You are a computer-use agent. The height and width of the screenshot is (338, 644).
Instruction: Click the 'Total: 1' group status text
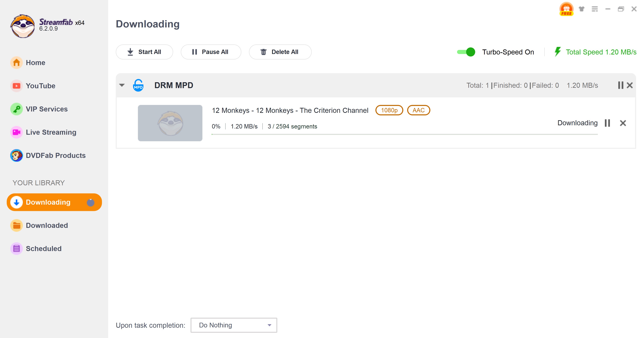click(x=478, y=85)
